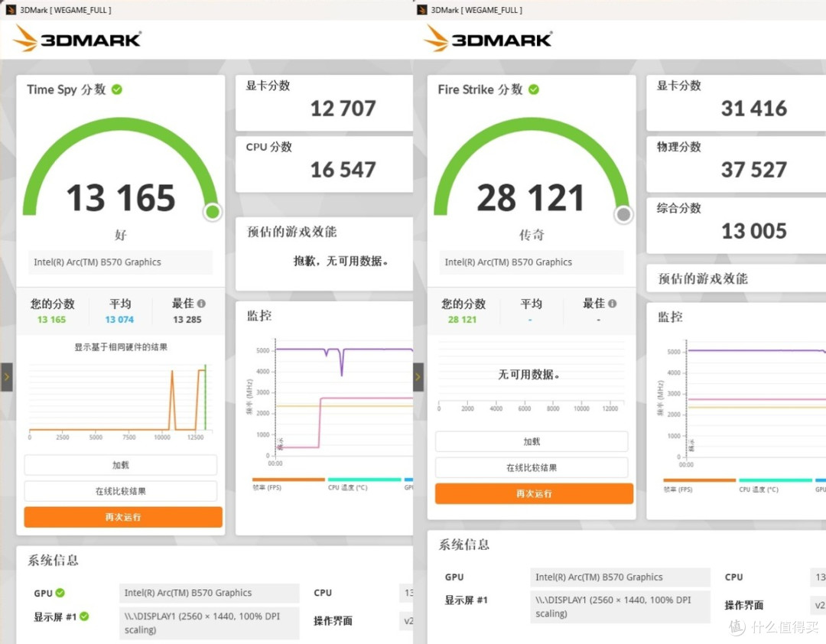Click GPU name field in Fire Strike system info
The height and width of the screenshot is (644, 826).
pyautogui.click(x=620, y=577)
